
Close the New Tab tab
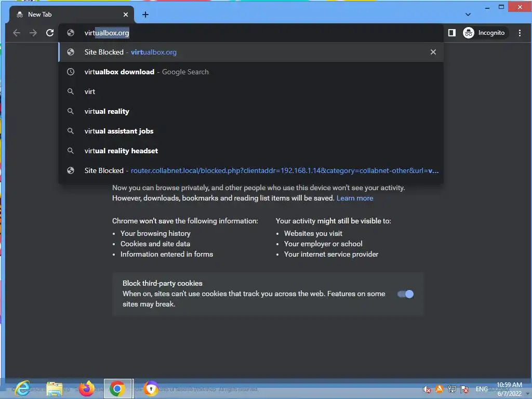pos(126,15)
